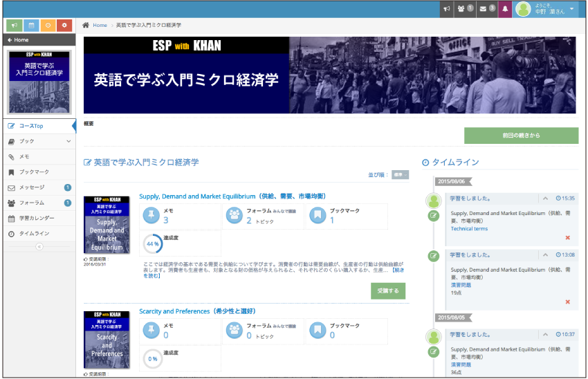Click the 0% progress circle

point(153,359)
